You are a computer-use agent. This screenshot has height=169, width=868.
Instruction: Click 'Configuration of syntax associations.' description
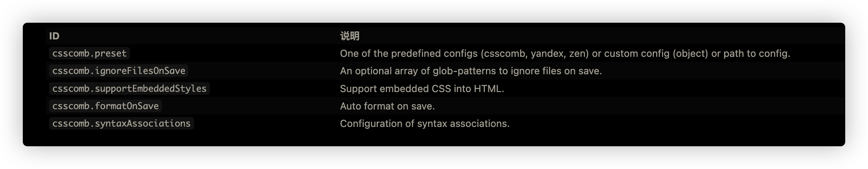coord(425,124)
